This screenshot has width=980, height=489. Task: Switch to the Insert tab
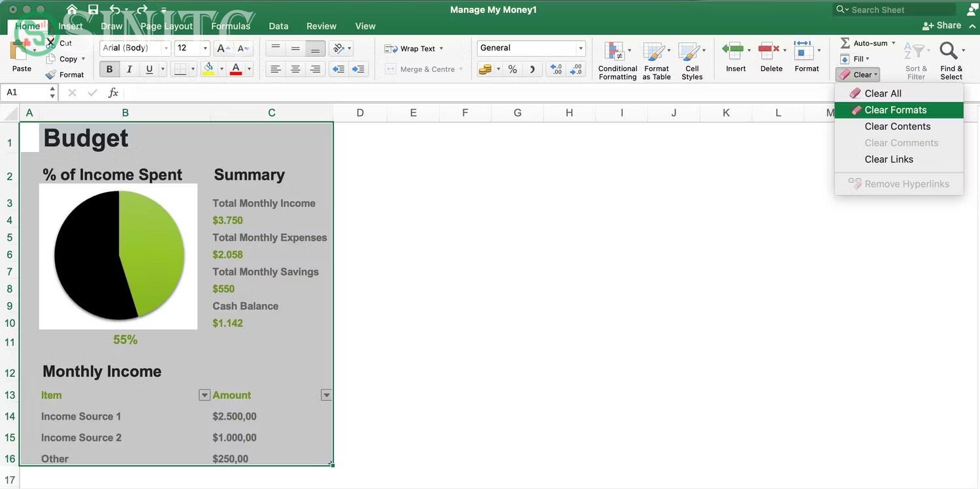click(71, 26)
